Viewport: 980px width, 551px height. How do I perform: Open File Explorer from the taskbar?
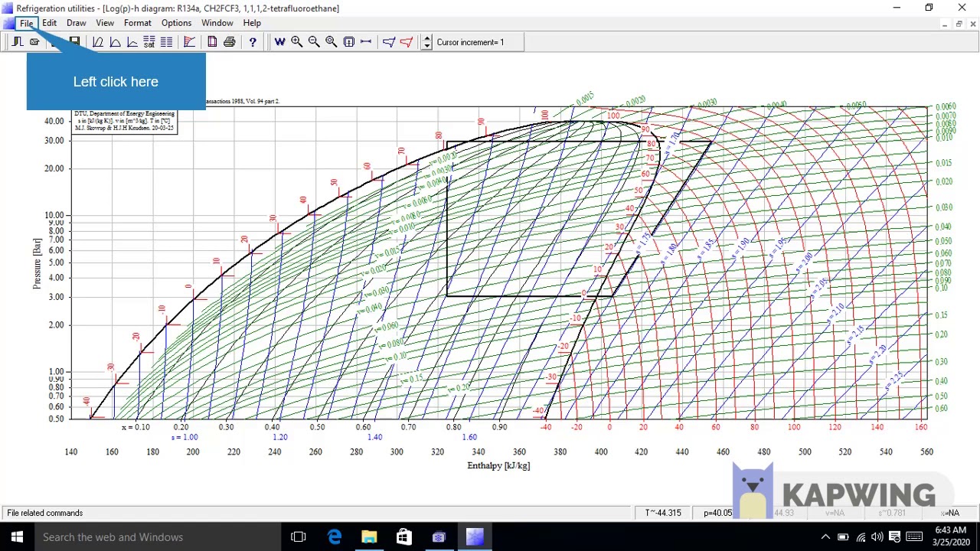[369, 537]
